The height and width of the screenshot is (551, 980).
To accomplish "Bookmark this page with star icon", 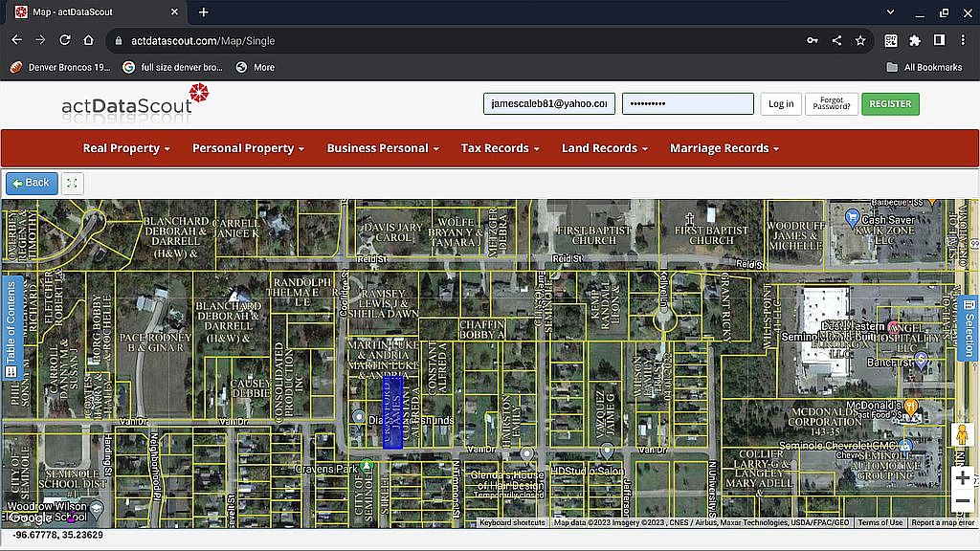I will point(860,40).
